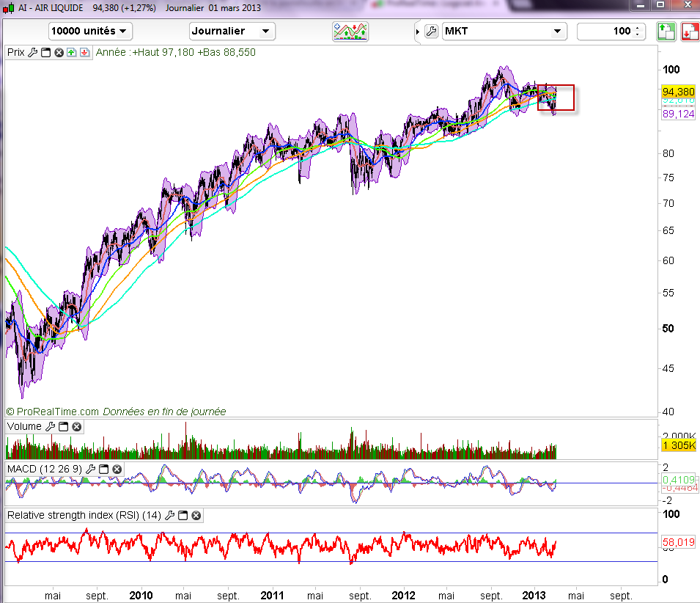Decrease order quantity with down stepper
Image resolution: width=700 pixels, height=603 pixels.
pos(638,34)
